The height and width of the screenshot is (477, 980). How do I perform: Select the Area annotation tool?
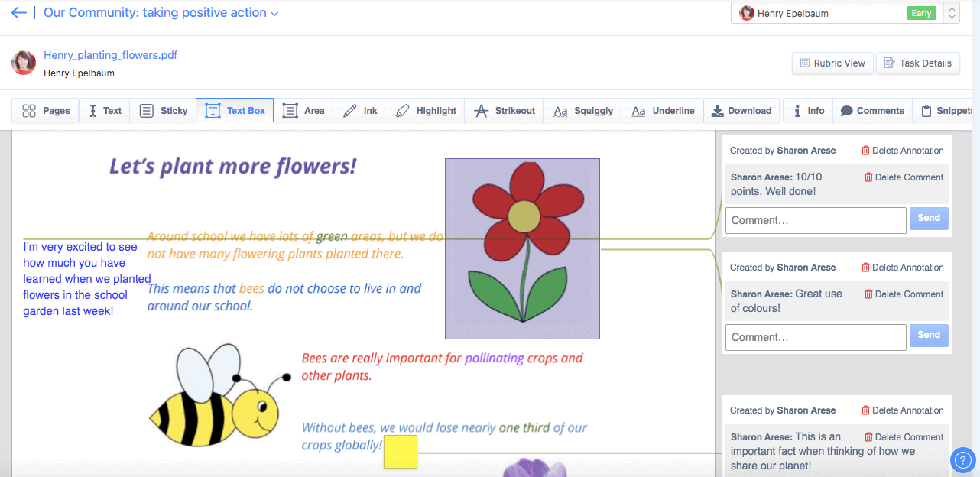(x=303, y=111)
